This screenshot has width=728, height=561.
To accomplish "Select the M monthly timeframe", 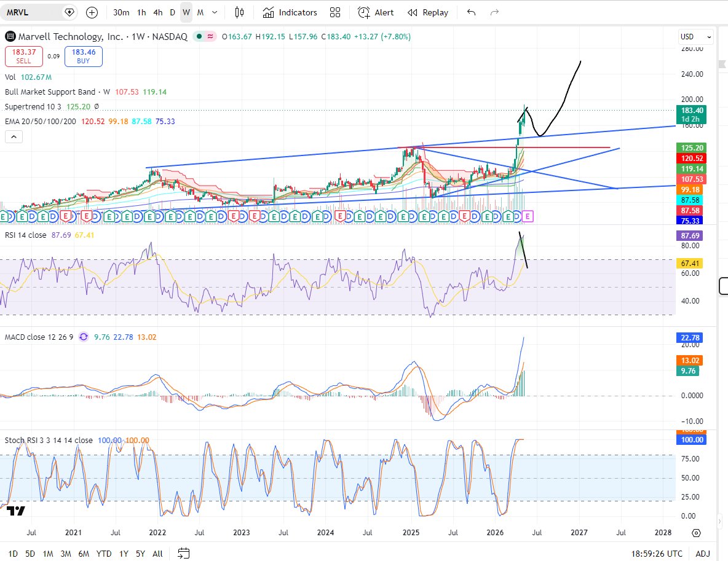I will [200, 12].
